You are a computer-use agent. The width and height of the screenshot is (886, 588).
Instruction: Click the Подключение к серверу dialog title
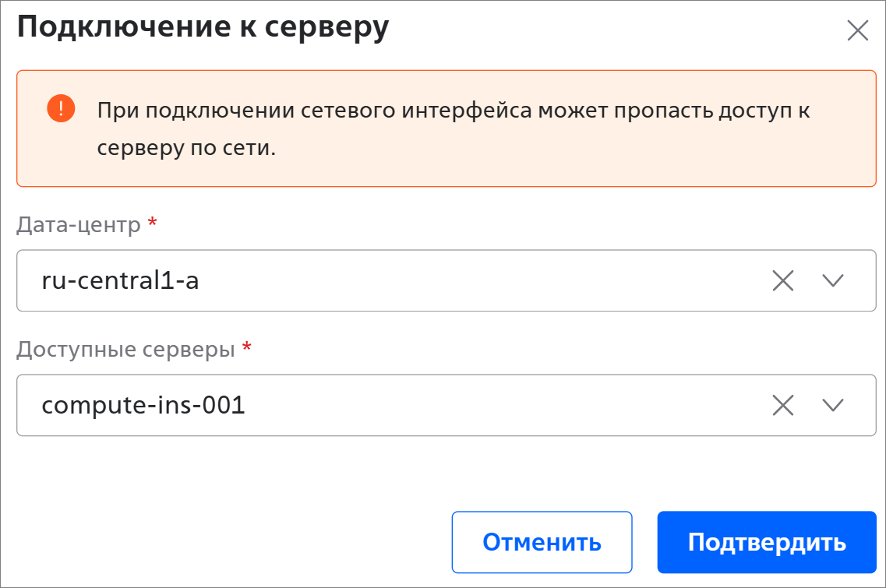coord(203,28)
